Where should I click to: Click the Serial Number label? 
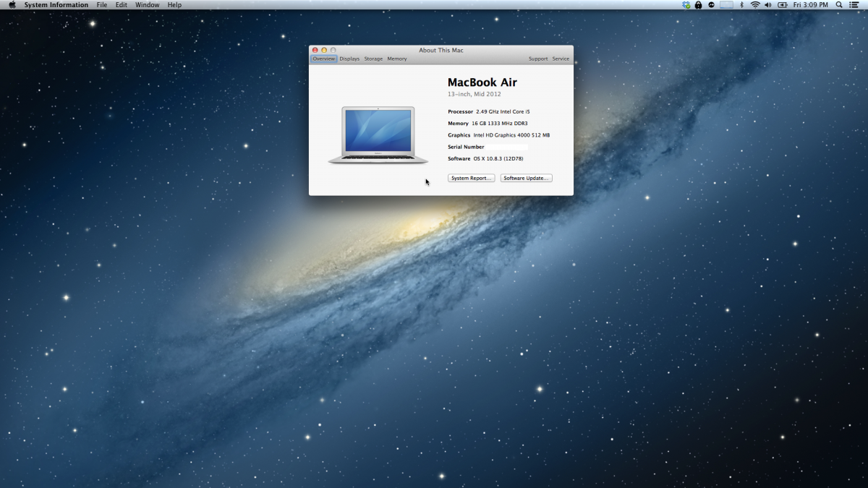(466, 147)
